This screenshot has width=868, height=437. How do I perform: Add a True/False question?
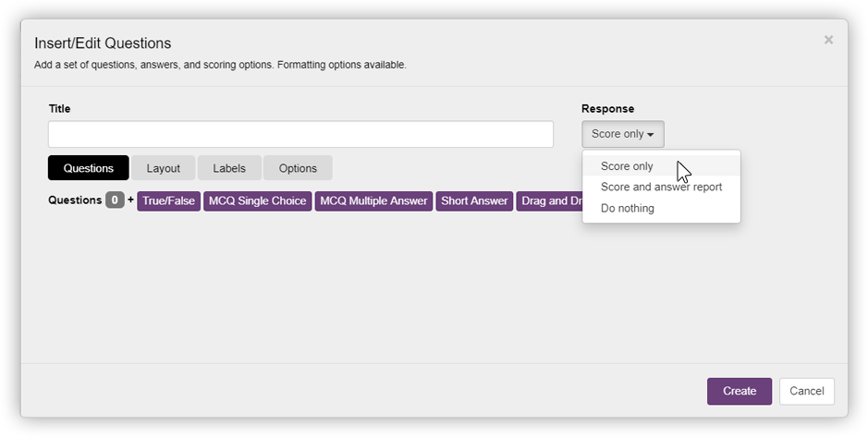click(x=169, y=200)
